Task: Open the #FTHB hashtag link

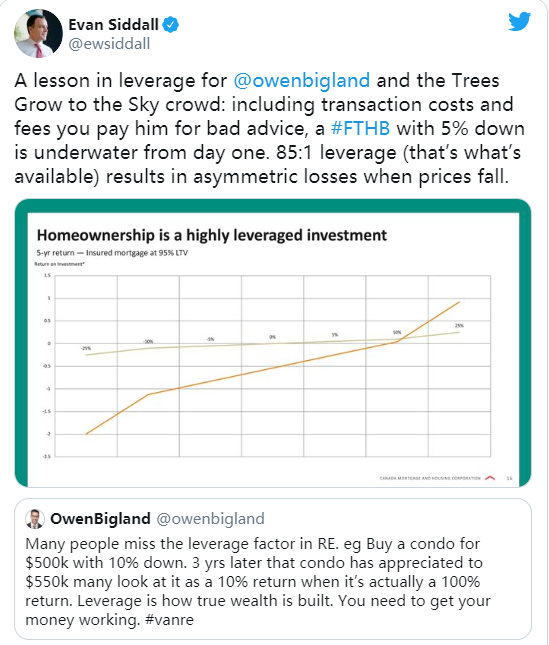Action: [360, 128]
